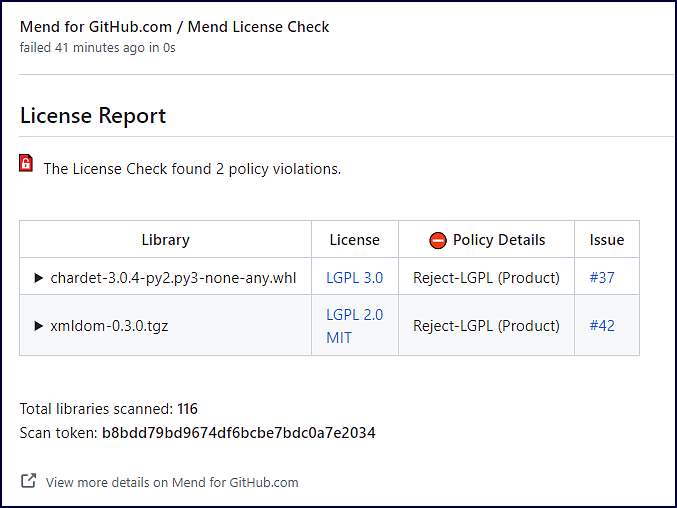Viewport: 677px width, 508px height.
Task: Click View more details on Mend for GitHub.com
Action: pyautogui.click(x=172, y=482)
